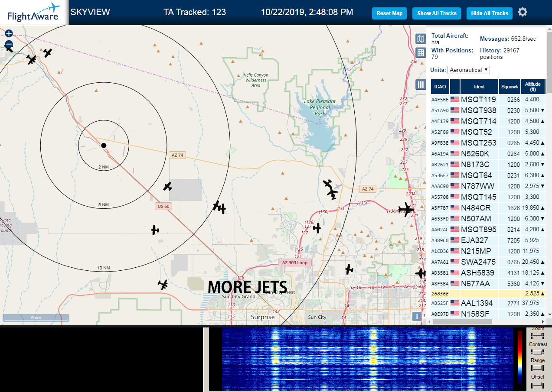
Task: Select the N5260K aircraft row
Action: pyautogui.click(x=488, y=153)
